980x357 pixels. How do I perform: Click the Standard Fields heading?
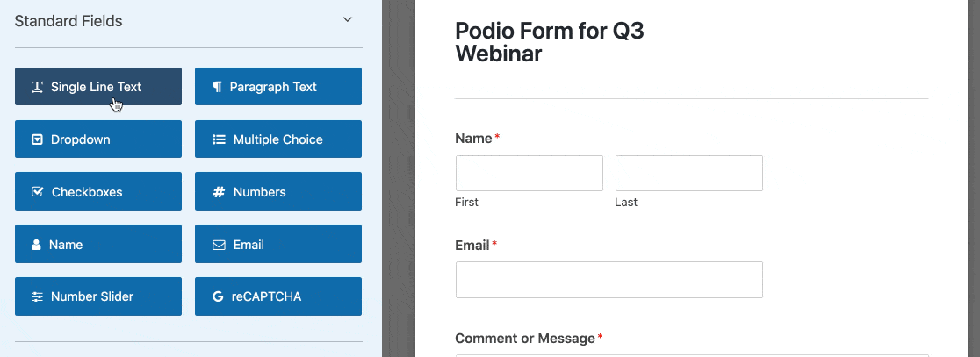pos(68,20)
